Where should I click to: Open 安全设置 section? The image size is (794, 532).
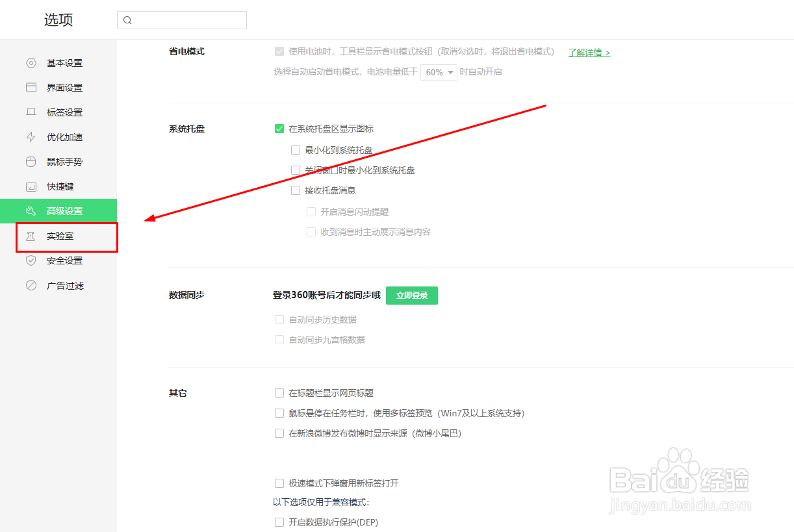58,260
